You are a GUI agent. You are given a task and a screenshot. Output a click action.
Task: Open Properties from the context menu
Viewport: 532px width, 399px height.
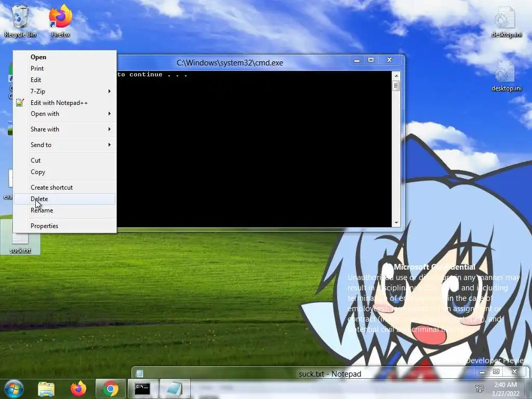(x=65, y=226)
